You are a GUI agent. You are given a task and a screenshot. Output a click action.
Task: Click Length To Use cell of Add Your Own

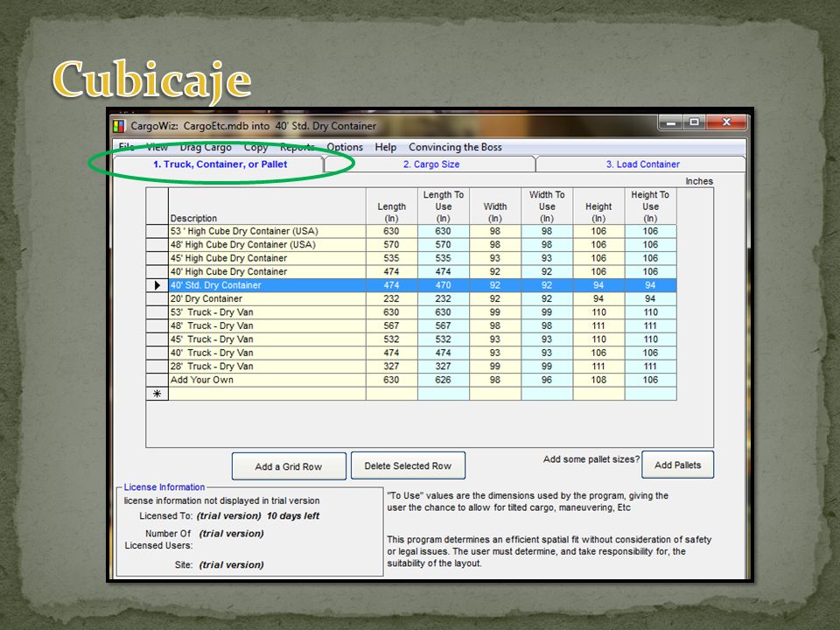(444, 380)
